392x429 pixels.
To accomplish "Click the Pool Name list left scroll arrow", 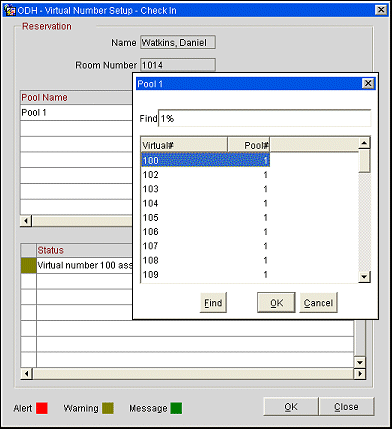I will coord(26,221).
